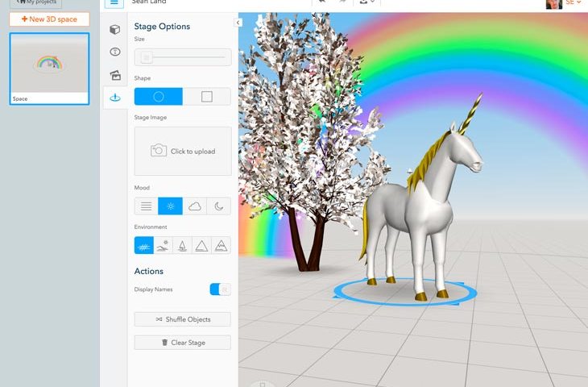Click the stage Size slider
This screenshot has height=387, width=588.
coord(182,57)
